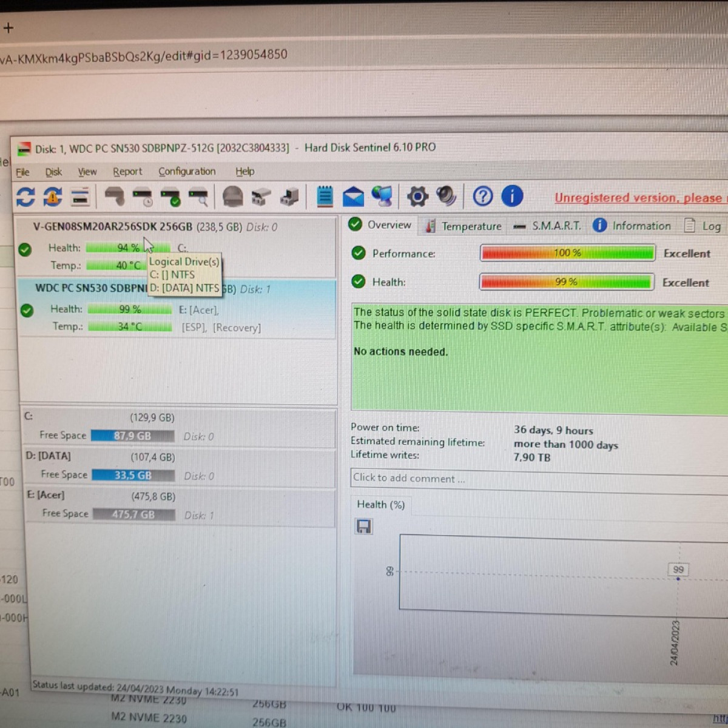Screen dimensions: 728x728
Task: Open the View menu
Action: (87, 172)
